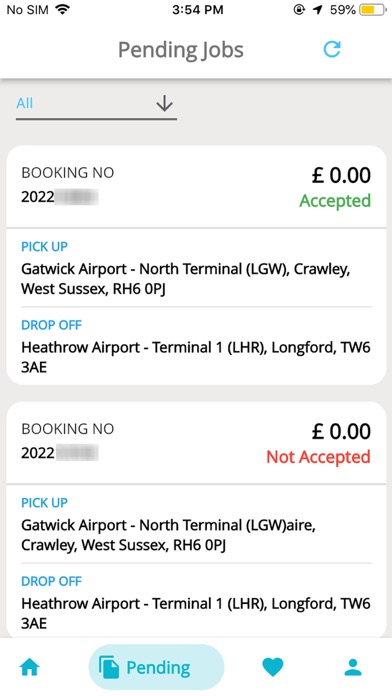Tap the Pending documents icon
This screenshot has width=392, height=696.
pyautogui.click(x=109, y=667)
